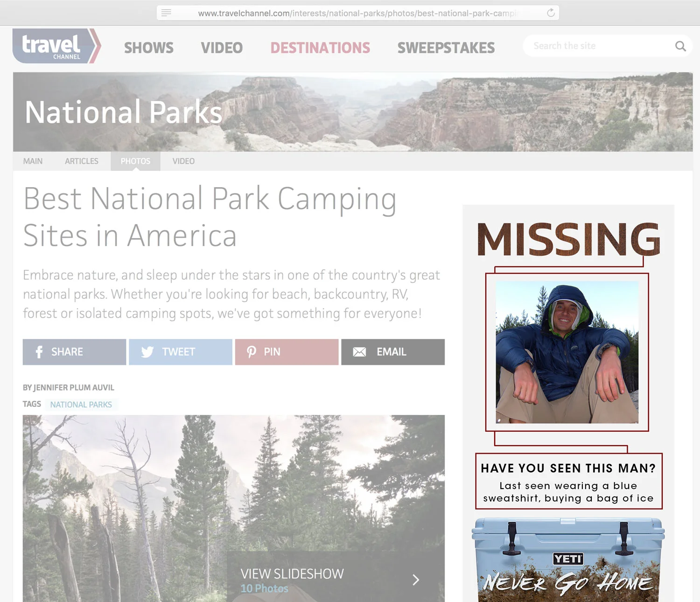This screenshot has height=602, width=700.
Task: Click the search magnifier icon
Action: (x=680, y=46)
